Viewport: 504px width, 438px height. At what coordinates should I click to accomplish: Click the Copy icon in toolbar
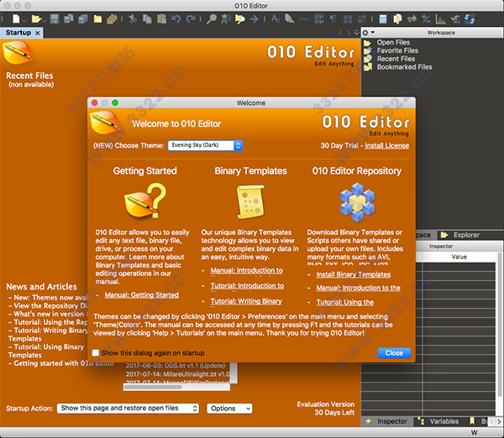click(x=147, y=19)
